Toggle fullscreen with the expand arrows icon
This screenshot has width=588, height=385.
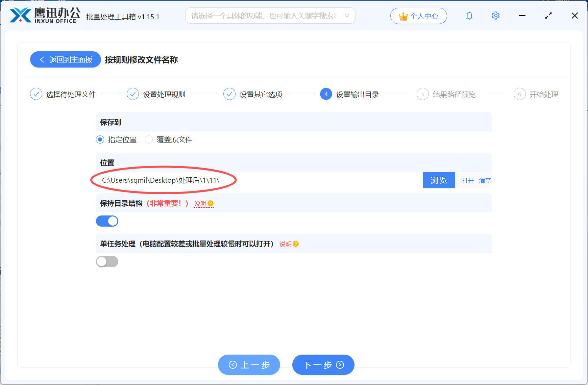click(x=548, y=16)
